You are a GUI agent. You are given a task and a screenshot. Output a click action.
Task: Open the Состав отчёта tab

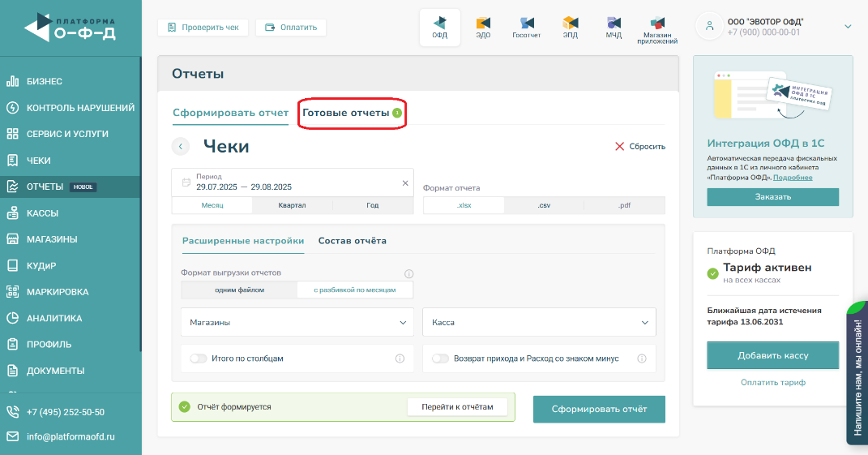(352, 241)
